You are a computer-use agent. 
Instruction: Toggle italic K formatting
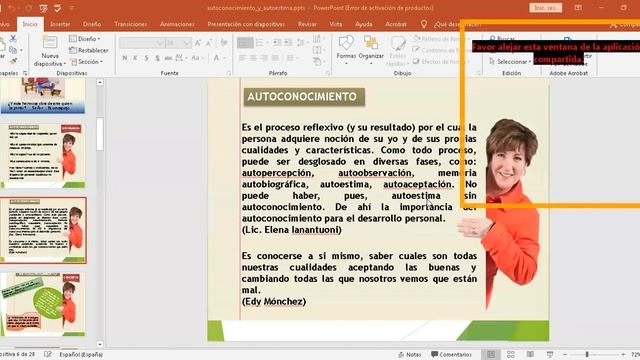pyautogui.click(x=135, y=58)
